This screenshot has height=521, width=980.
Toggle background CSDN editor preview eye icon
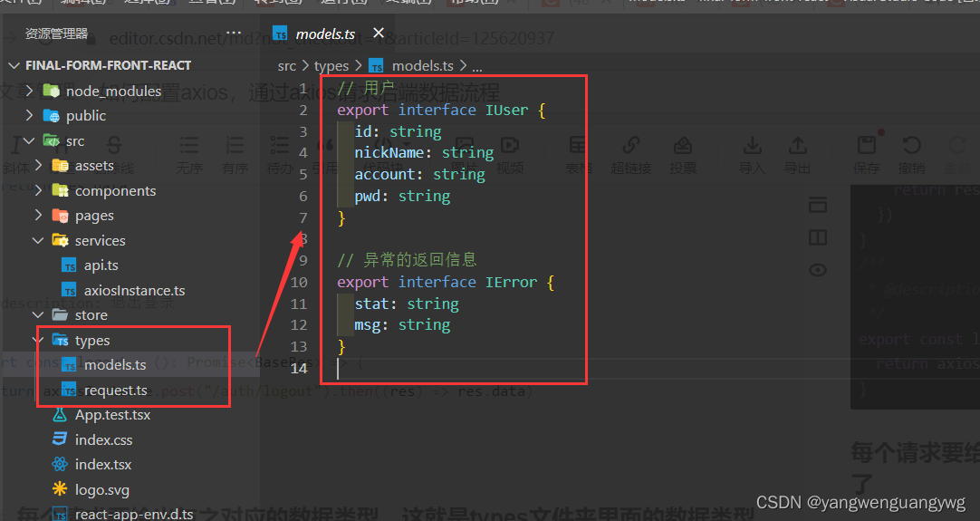coord(818,270)
